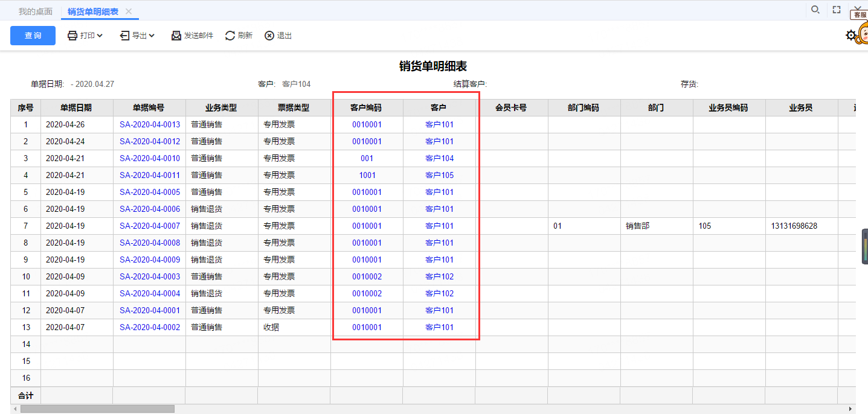Open document SA-2020-04-0007
This screenshot has height=414, width=868.
(150, 226)
